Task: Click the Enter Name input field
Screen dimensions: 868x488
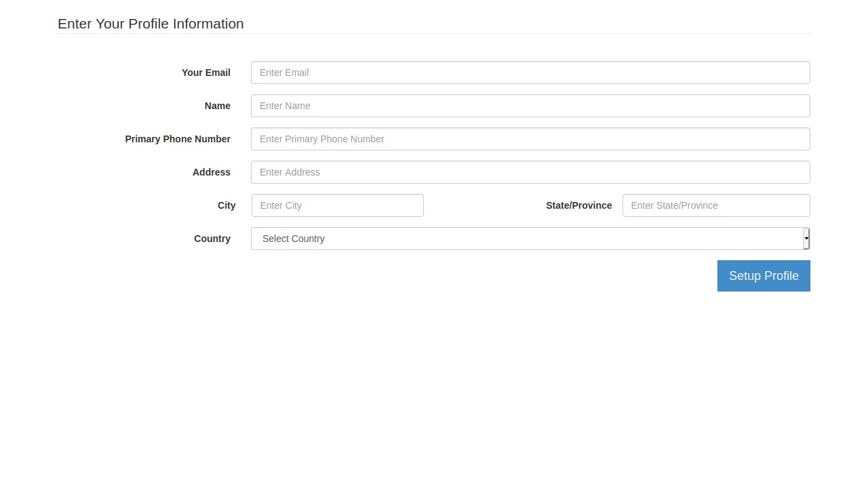Action: 530,106
